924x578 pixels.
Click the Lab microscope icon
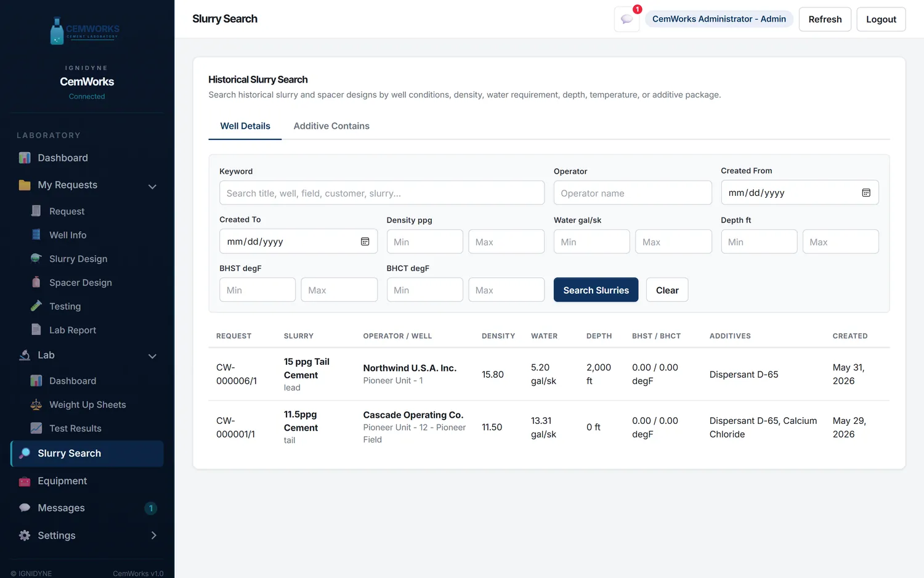pos(25,355)
